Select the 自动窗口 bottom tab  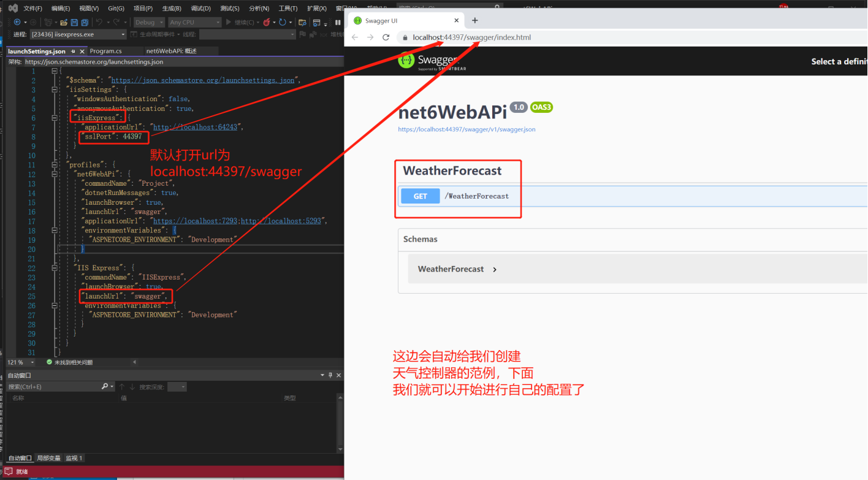point(20,458)
